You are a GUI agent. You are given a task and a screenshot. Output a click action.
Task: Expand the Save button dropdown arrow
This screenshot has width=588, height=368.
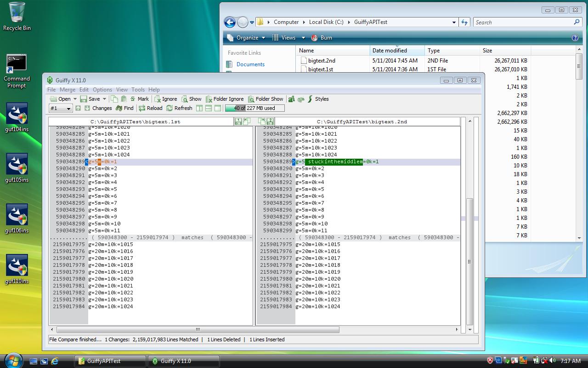104,99
